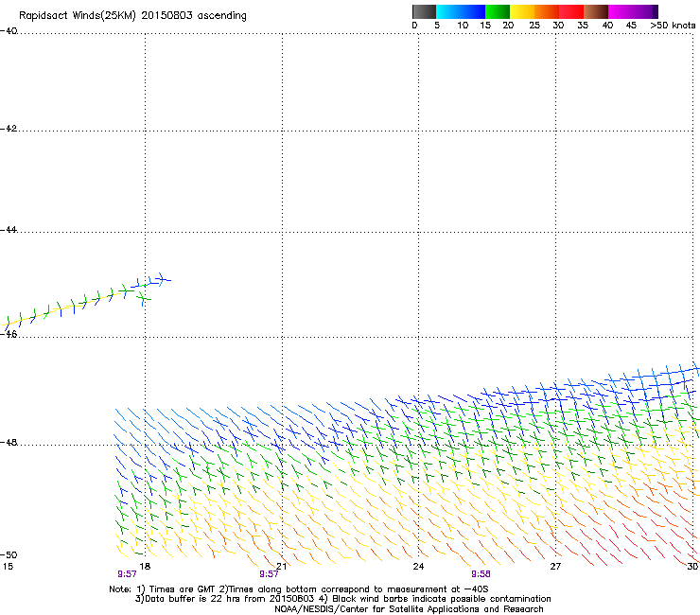The width and height of the screenshot is (700, 615).
Task: Click the "10" label under the color bar
Action: click(463, 26)
